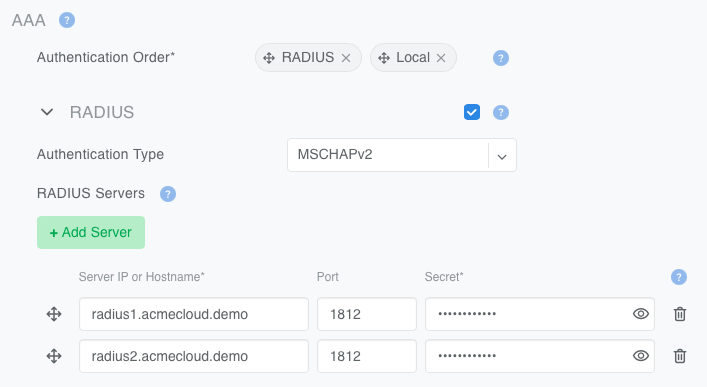Collapse the RADIUS section

(47, 112)
